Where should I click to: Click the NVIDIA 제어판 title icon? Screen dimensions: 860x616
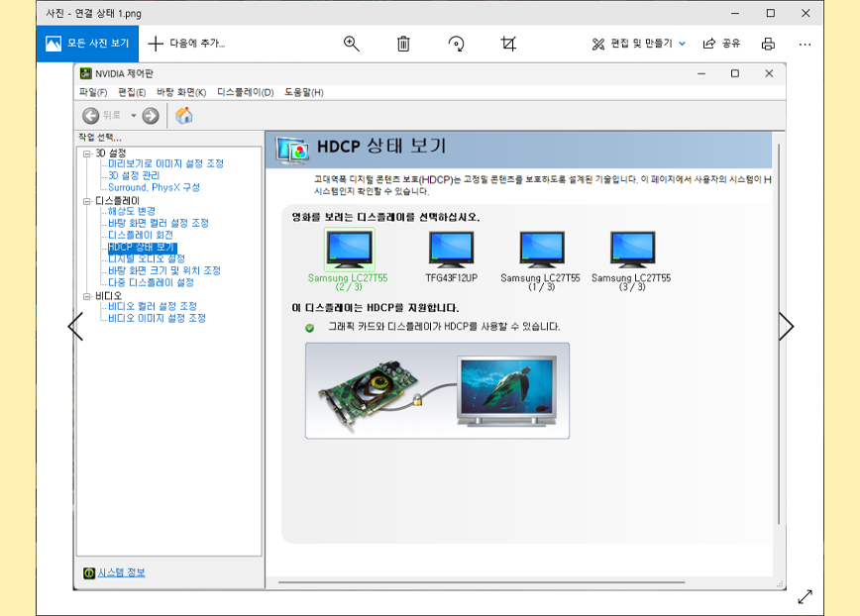click(85, 73)
